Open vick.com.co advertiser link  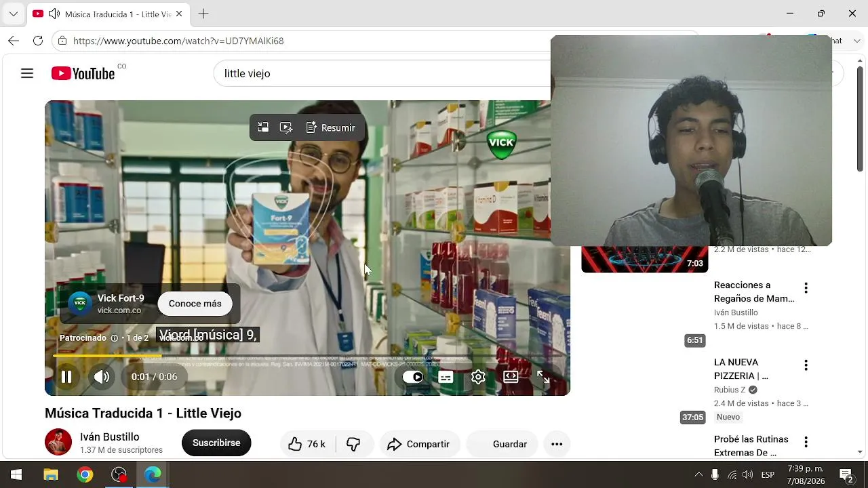(119, 310)
